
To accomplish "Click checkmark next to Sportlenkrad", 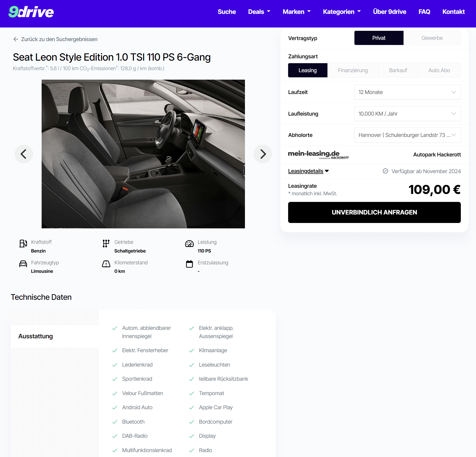I will point(115,379).
